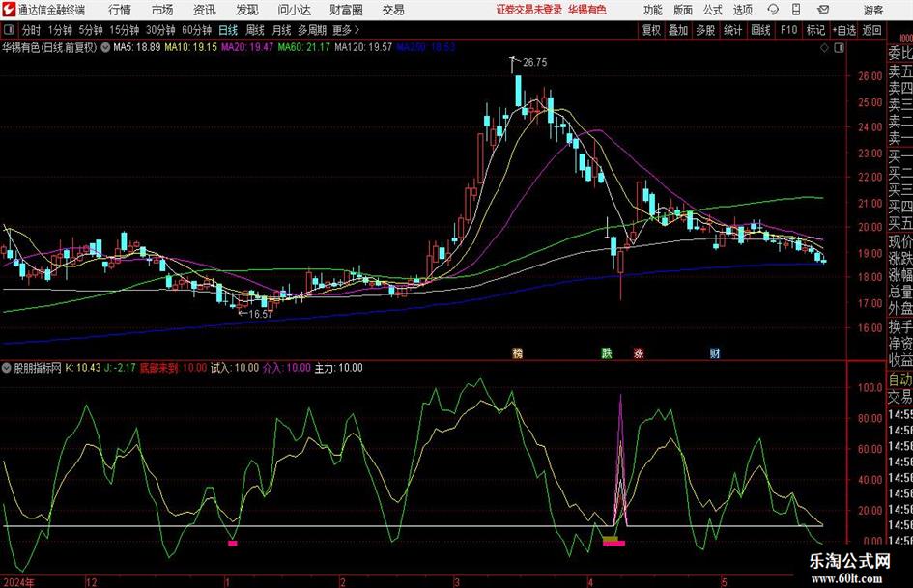Click the 涨 event marker on chart
This screenshot has height=588, width=913.
(639, 352)
